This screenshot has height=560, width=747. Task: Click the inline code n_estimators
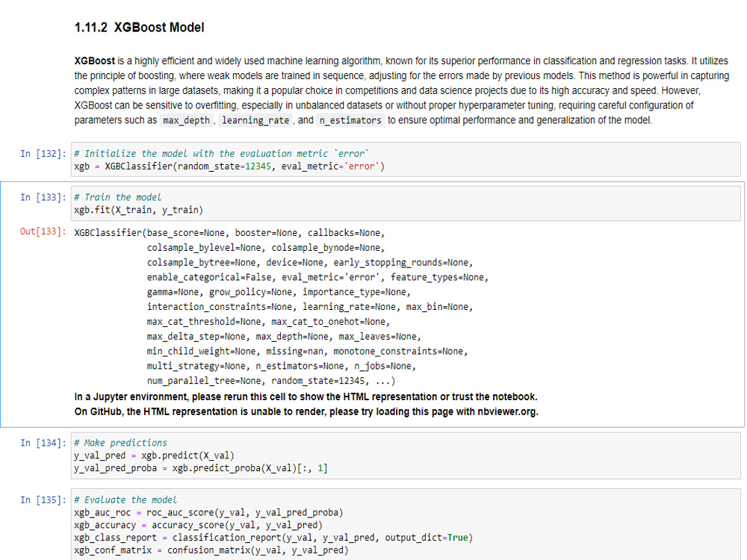point(350,120)
